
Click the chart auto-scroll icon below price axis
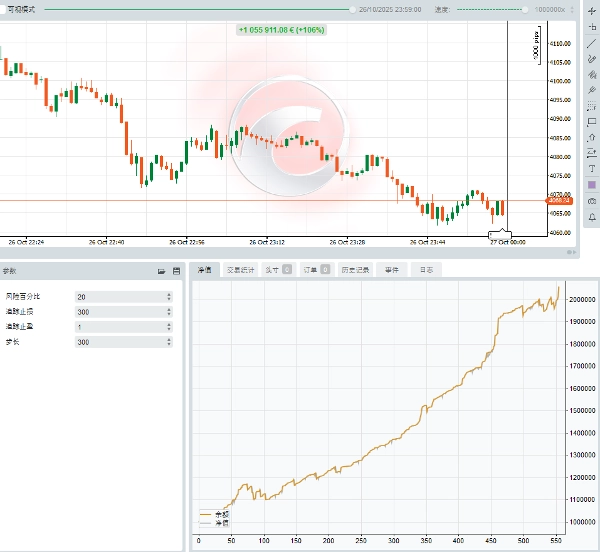coord(571,252)
